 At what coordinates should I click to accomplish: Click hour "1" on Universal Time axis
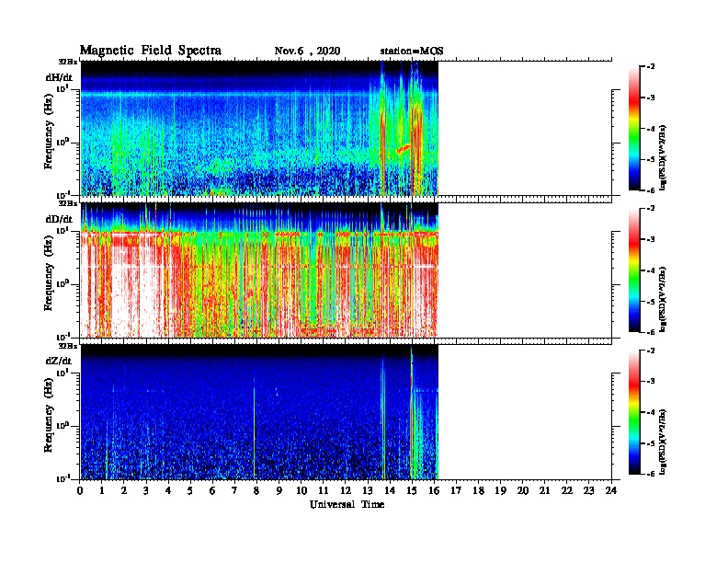pyautogui.click(x=102, y=491)
